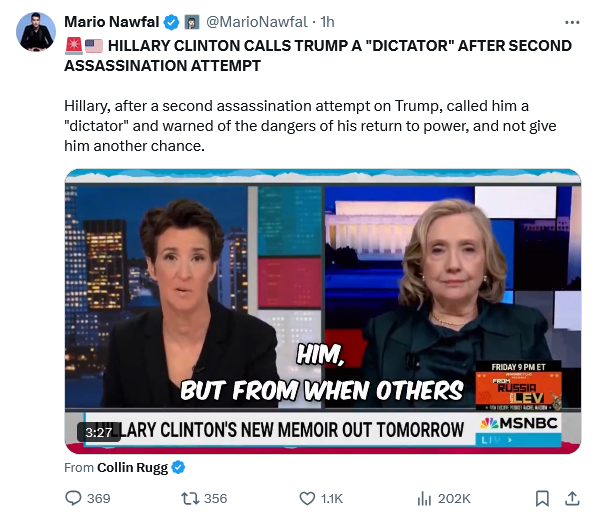Click Collin Rugg's verified badge

click(x=178, y=467)
